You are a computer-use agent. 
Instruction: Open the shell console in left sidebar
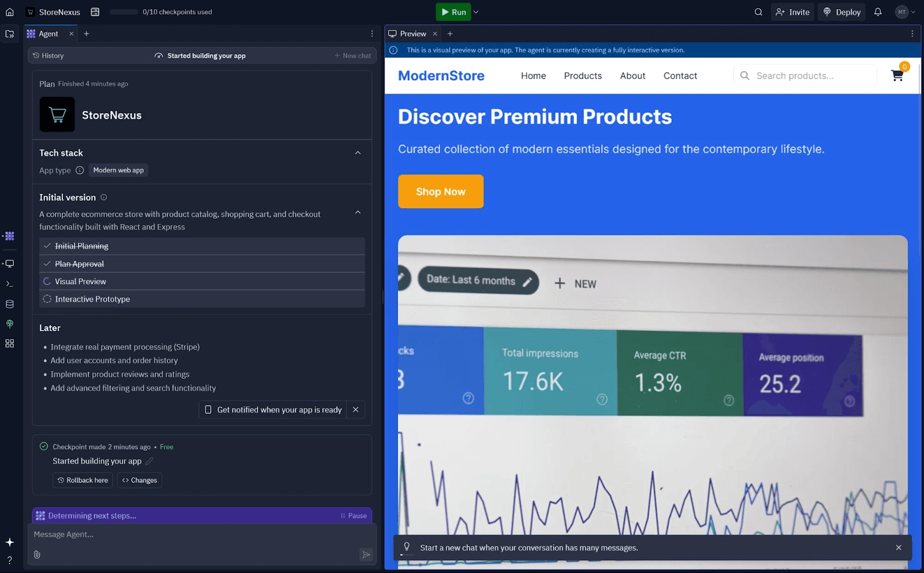(10, 284)
